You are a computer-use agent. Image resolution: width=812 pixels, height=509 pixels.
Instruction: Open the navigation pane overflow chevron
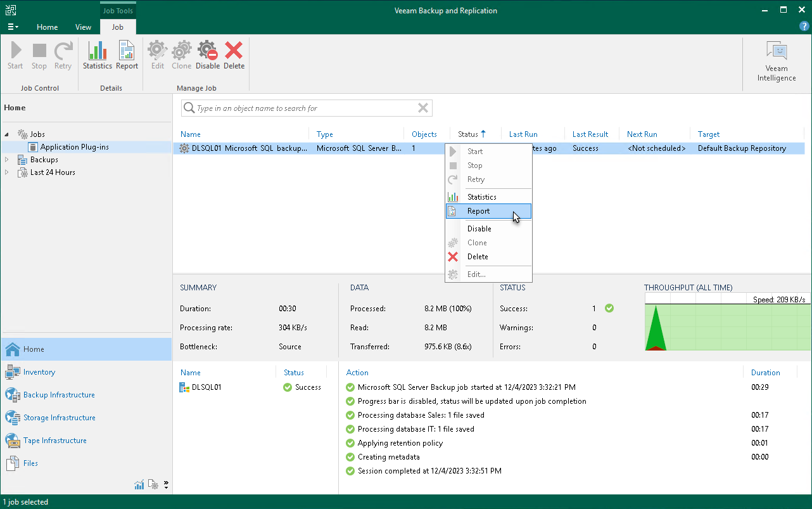tap(167, 485)
